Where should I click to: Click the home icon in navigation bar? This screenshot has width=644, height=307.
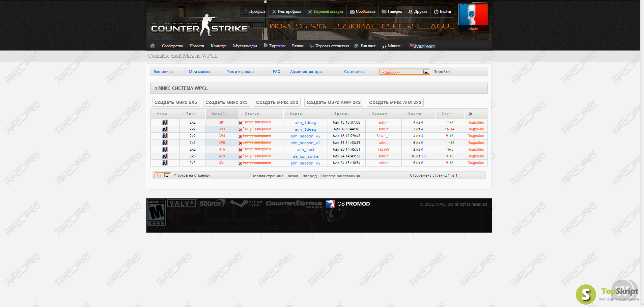(x=152, y=46)
